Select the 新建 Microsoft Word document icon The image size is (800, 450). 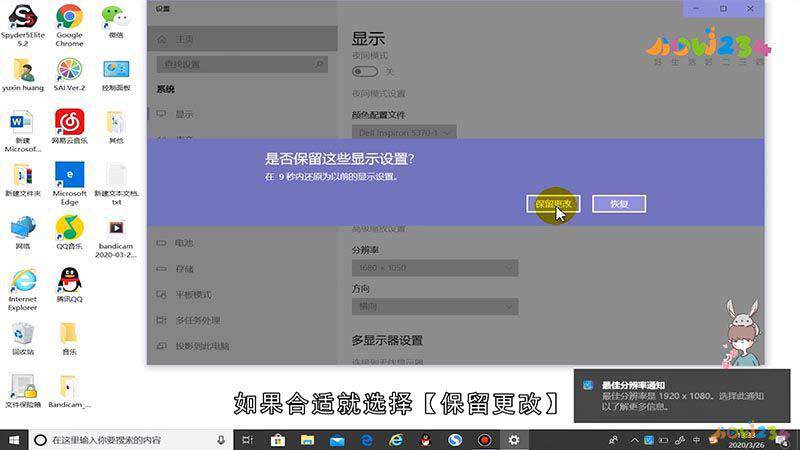click(22, 131)
